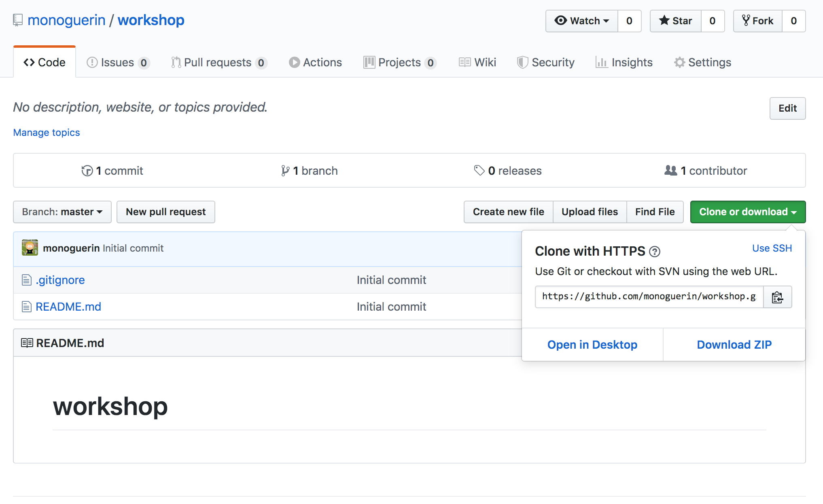Screen dimensions: 823x504
Task: Copy clone URL with clipboard icon
Action: [x=777, y=297]
